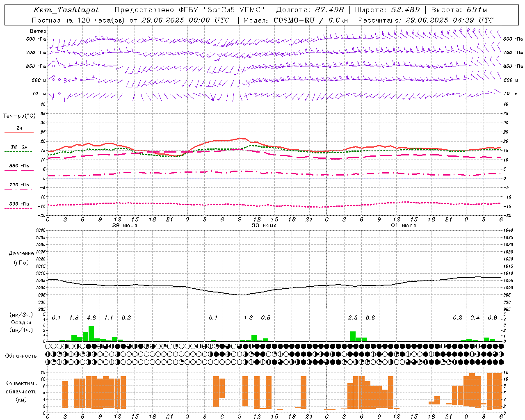Click the Давление pressure panel label
This screenshot has width=525, height=420.
pyautogui.click(x=21, y=253)
